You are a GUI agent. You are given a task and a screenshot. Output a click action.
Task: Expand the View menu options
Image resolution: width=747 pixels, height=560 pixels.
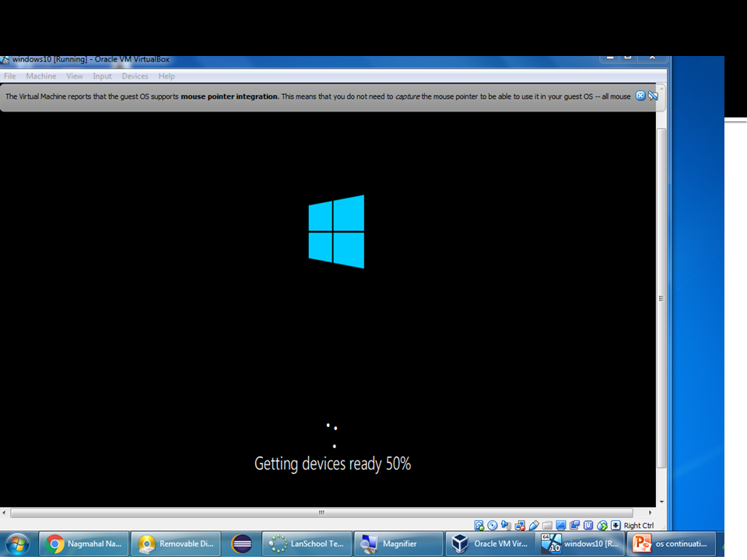75,75
